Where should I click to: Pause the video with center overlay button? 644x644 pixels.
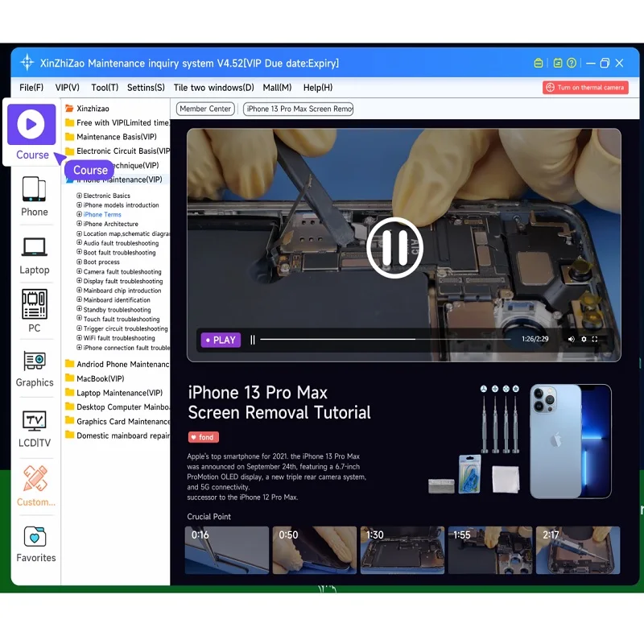394,248
